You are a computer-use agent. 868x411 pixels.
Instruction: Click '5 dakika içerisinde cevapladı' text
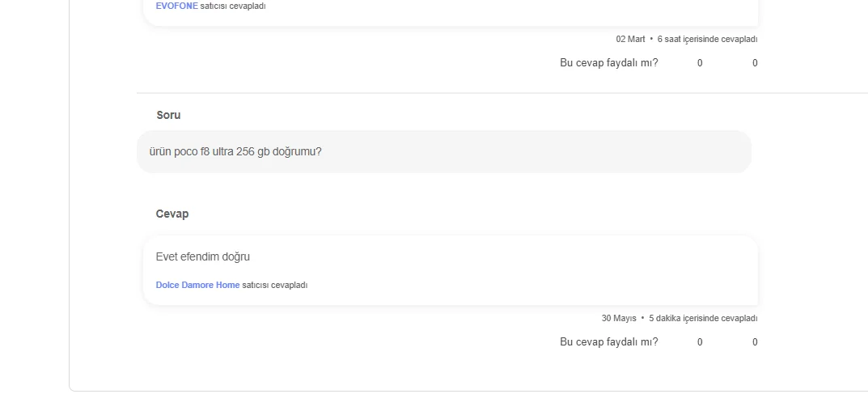[x=703, y=319]
